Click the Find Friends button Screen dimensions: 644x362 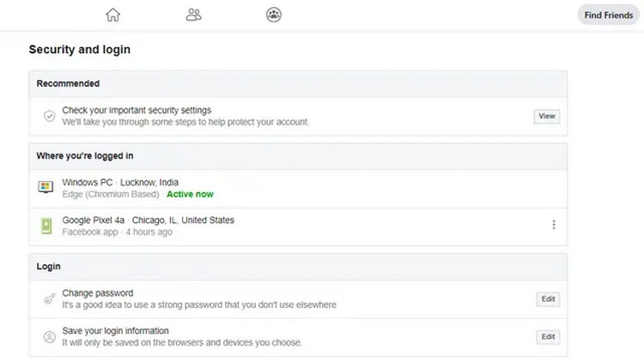(x=609, y=15)
